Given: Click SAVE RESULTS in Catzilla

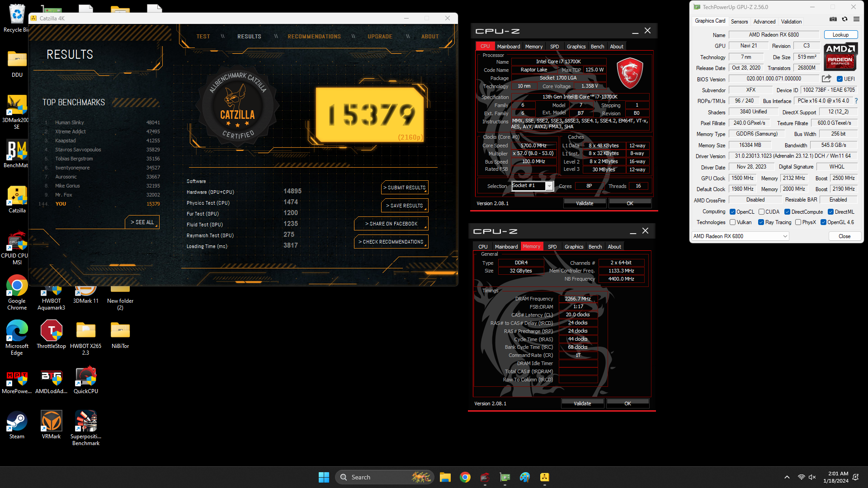Looking at the screenshot, I should pos(405,206).
